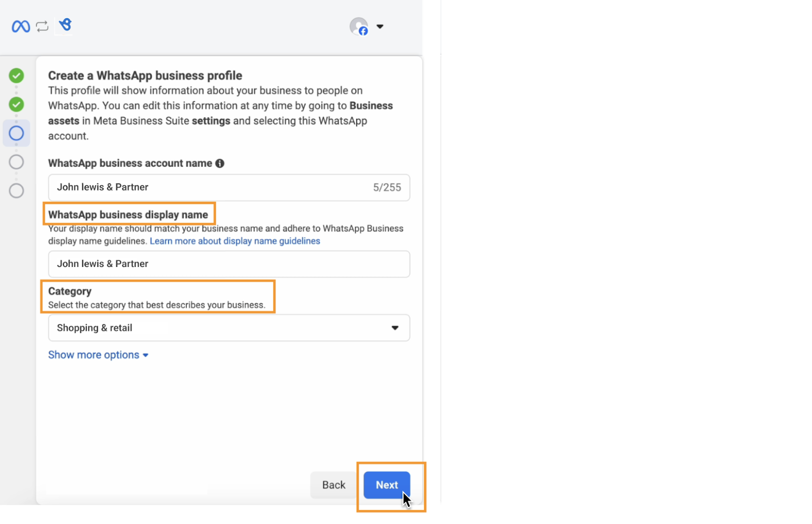
Task: Select the fourth step circle
Action: pyautogui.click(x=16, y=162)
